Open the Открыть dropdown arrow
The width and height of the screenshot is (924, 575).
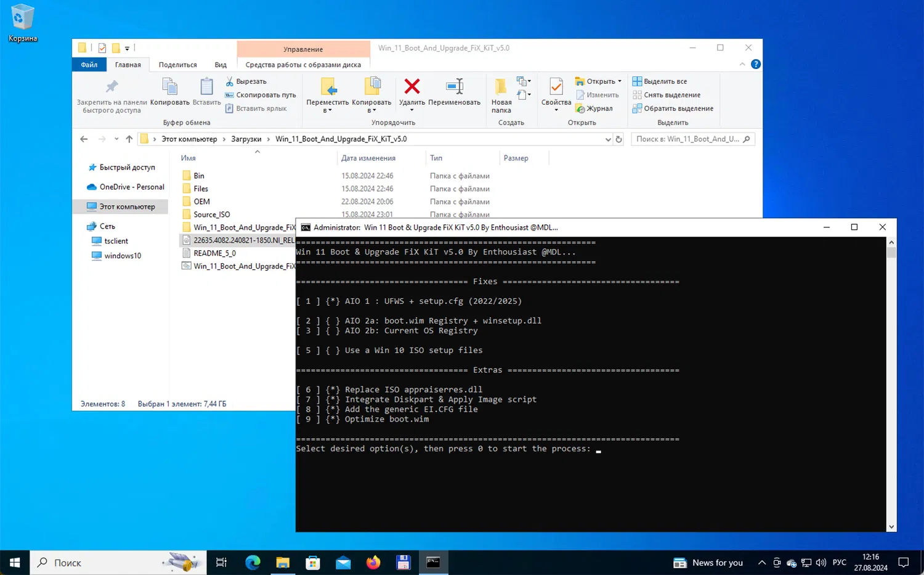pos(620,81)
